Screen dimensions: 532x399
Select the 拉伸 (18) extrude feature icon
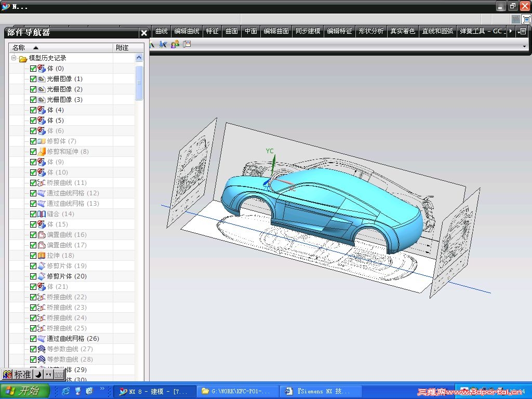42,256
